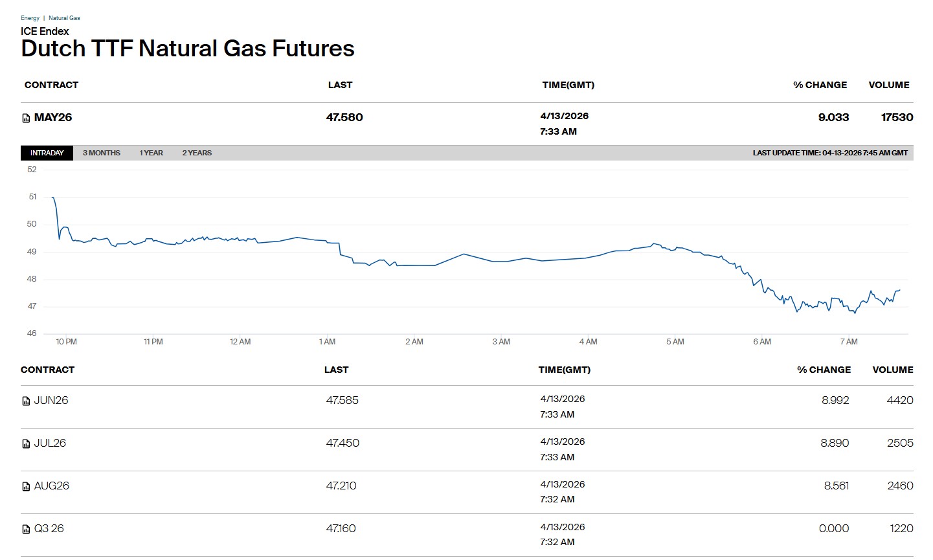Open the Natural Gas breadcrumb link
The height and width of the screenshot is (560, 933).
64,18
